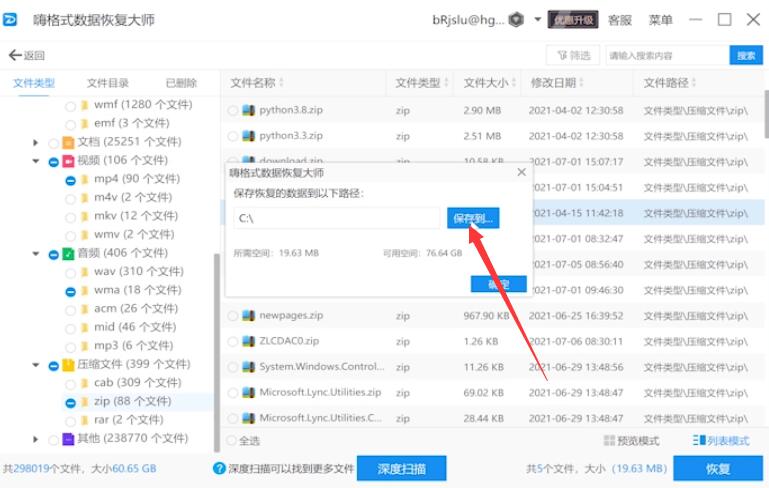Click the Microsoft.Lync.Utilities.zip file icon

249,392
